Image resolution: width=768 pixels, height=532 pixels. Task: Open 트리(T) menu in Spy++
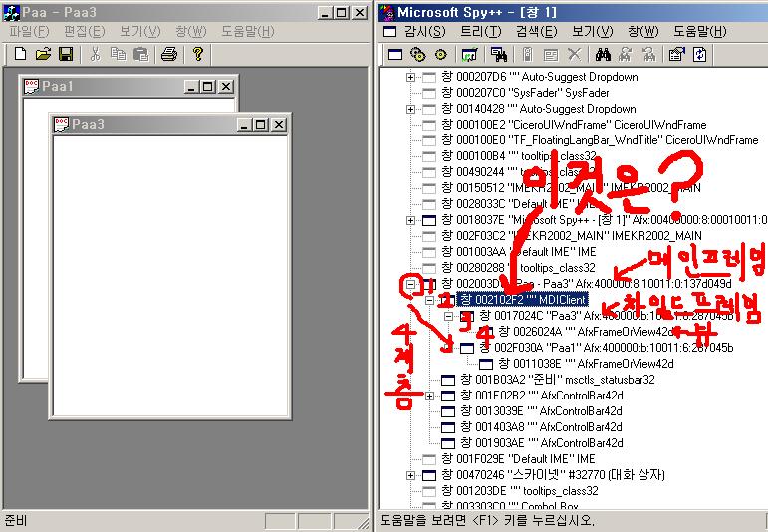tap(480, 31)
